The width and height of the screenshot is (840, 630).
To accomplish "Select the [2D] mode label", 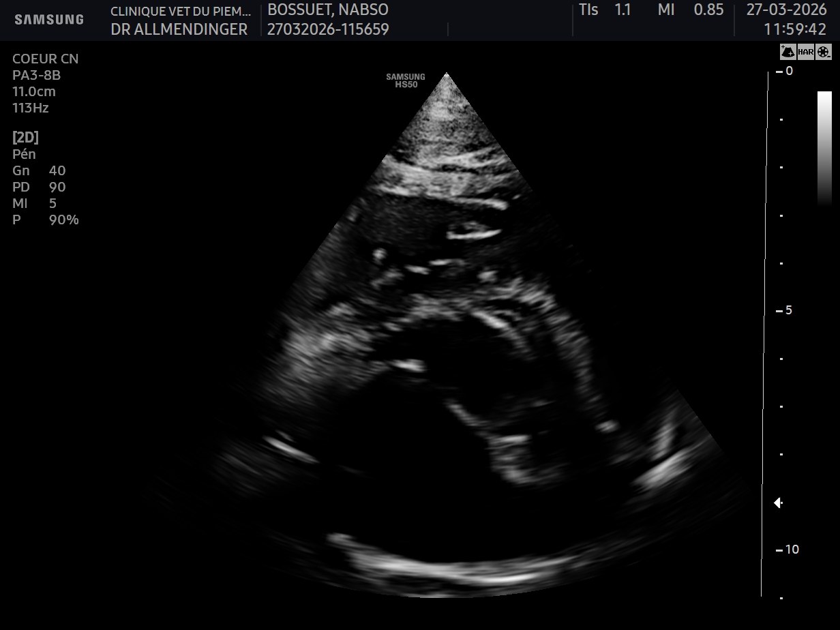I will coord(26,137).
